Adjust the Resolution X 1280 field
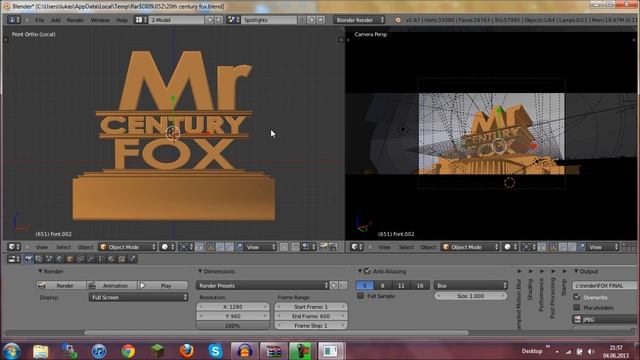Viewport: 640px width, 360px height. [233, 307]
